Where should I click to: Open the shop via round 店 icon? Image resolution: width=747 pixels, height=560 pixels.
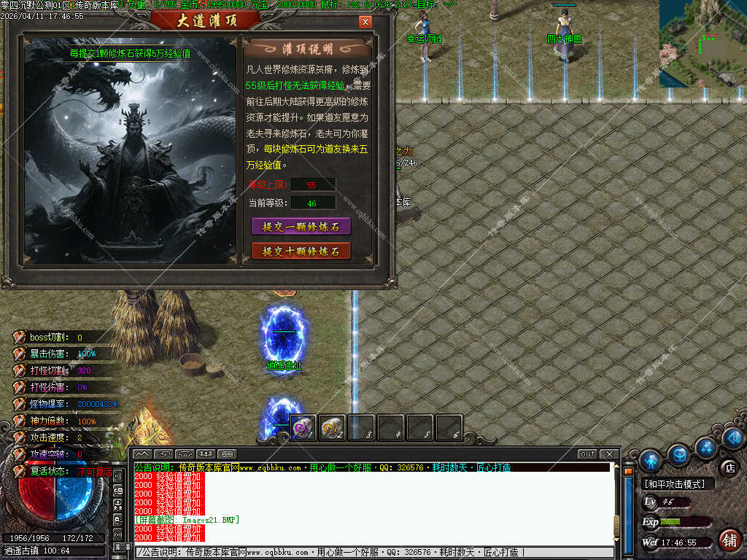[728, 467]
